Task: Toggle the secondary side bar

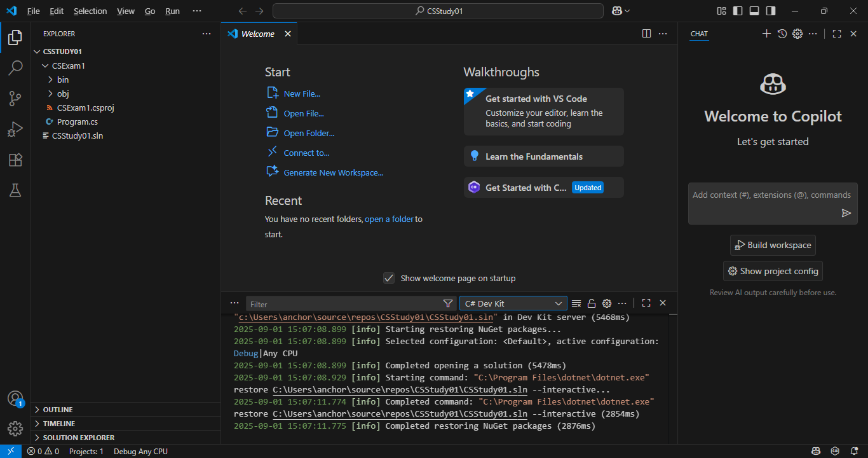Action: point(771,11)
